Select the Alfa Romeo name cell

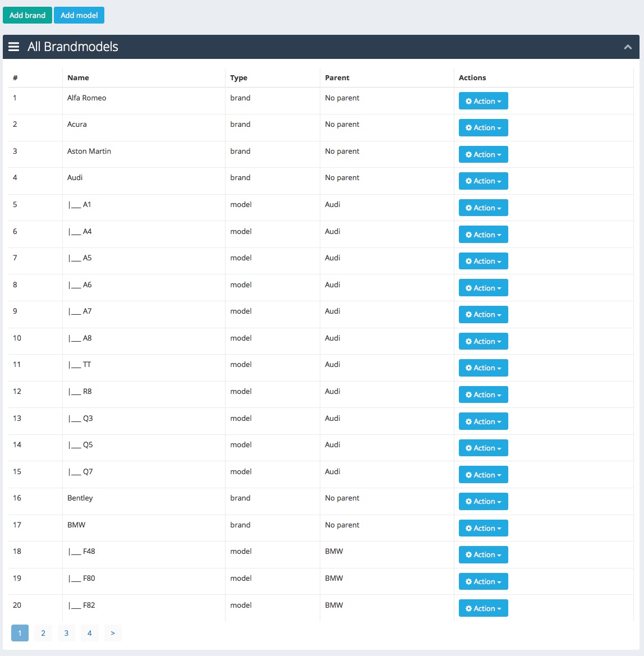[144, 101]
